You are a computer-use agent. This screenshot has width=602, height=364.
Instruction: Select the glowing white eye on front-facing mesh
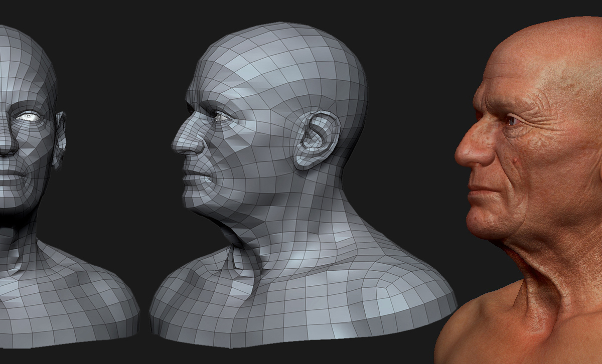coord(29,115)
